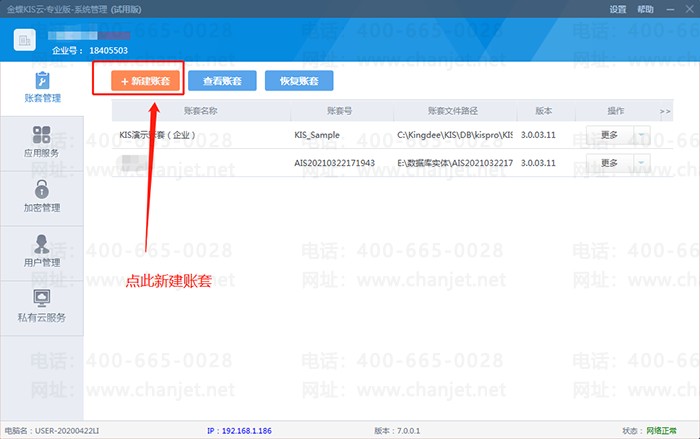Screen dimensions: 700x439
Task: Click the 账套名称 column header
Action: [x=201, y=111]
